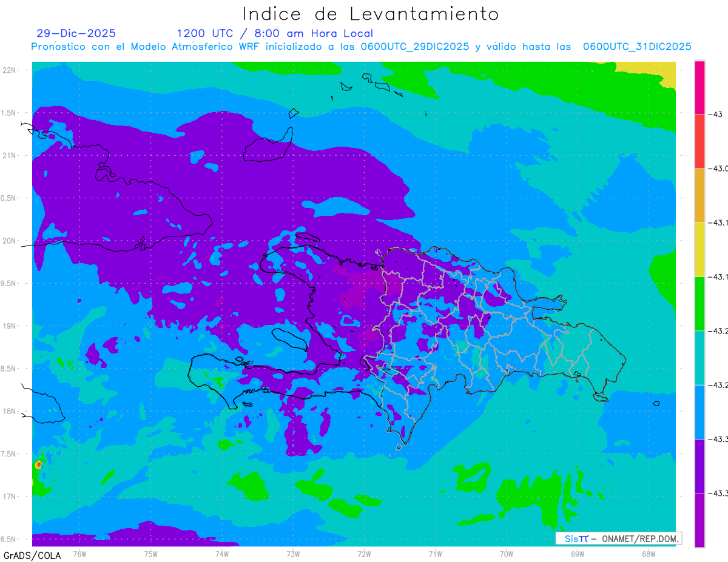728x562 pixels.
Task: Click the '22N' latitude label
Action: (10, 70)
